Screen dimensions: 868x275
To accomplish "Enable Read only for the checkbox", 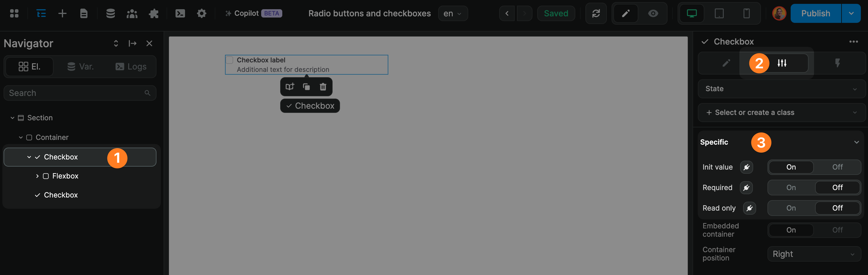I will [791, 208].
